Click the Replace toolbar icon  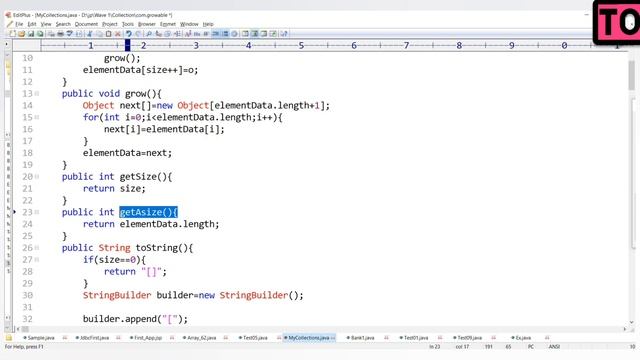(158, 34)
